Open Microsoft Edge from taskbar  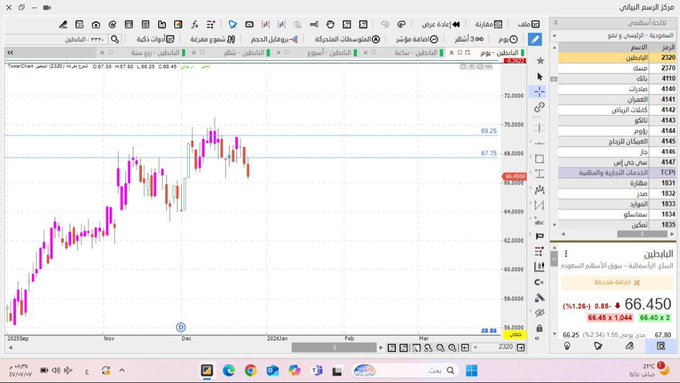(x=229, y=370)
